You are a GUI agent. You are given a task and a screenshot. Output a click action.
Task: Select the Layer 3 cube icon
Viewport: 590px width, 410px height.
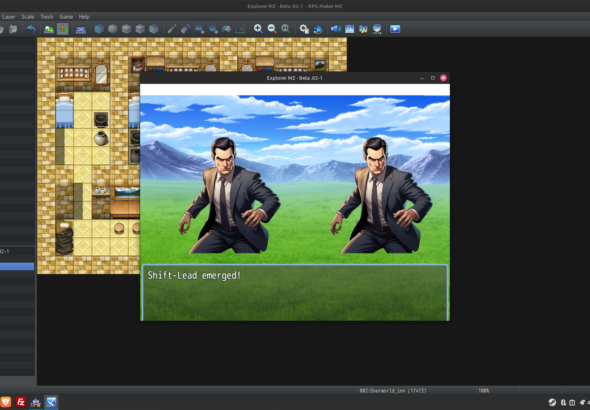[x=140, y=29]
